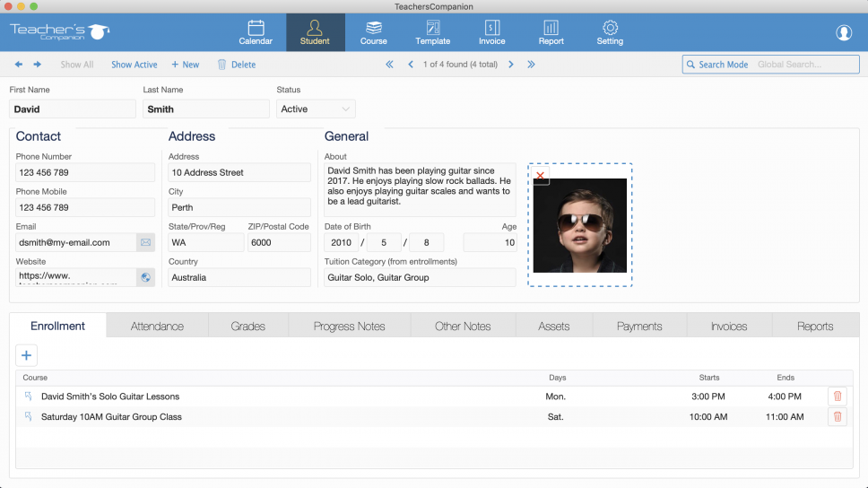Click the Email address field
Screen dimensions: 868x488
76,242
